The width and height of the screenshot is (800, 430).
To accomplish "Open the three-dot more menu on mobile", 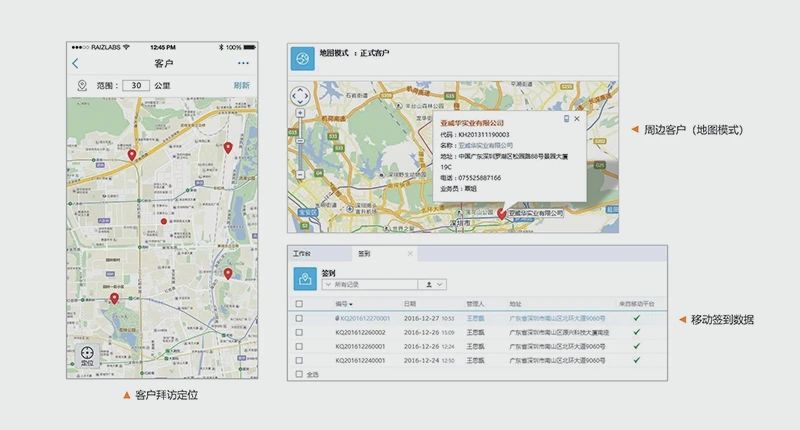I will (243, 64).
